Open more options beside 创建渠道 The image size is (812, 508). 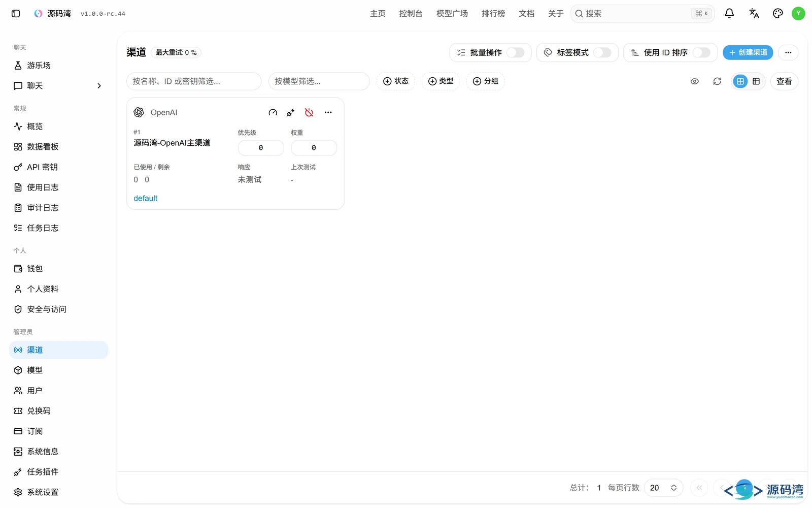coord(788,52)
